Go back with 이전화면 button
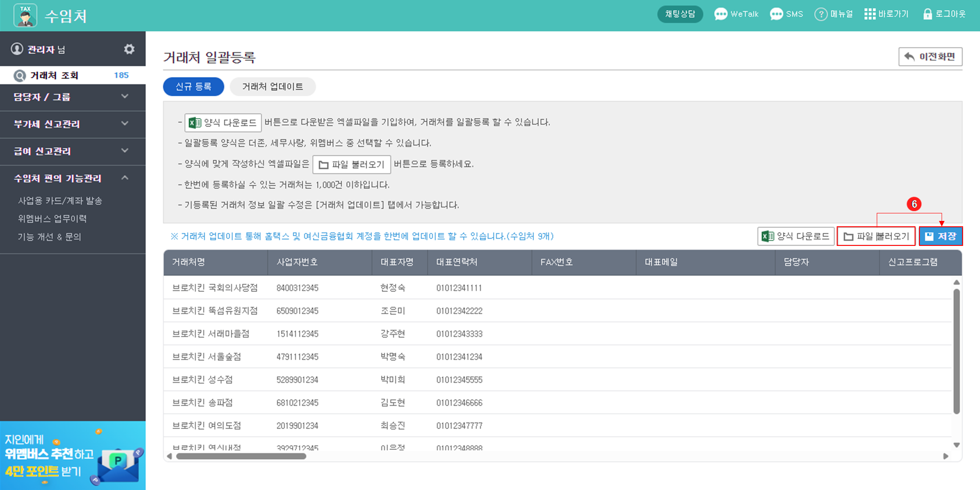The image size is (980, 490). (930, 57)
